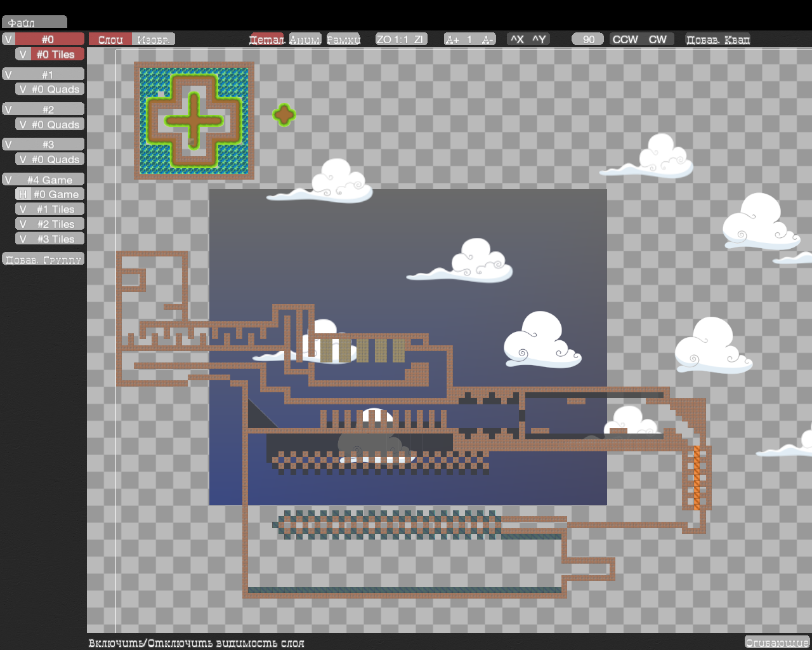Image resolution: width=812 pixels, height=650 pixels.
Task: Toggle the Аним animation button
Action: click(305, 39)
